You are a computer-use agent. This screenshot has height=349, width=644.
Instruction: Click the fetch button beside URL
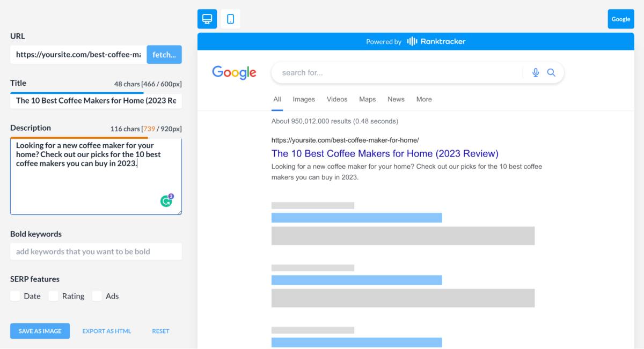pos(164,55)
